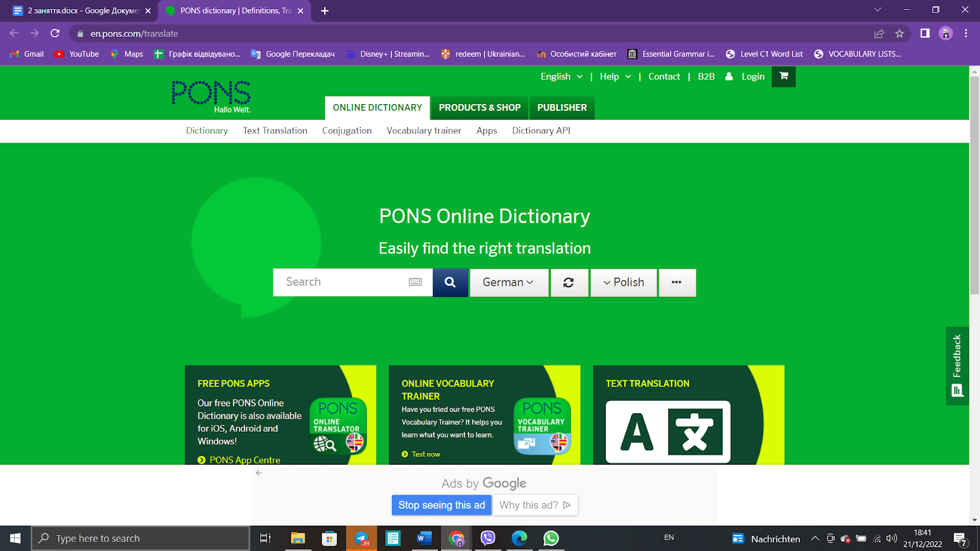This screenshot has width=980, height=551.
Task: Open Vocabulary trainer submenu item
Action: [x=424, y=130]
